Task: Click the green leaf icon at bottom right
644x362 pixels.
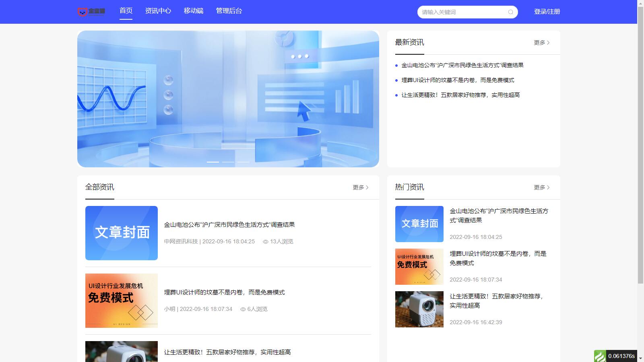Action: 600,356
